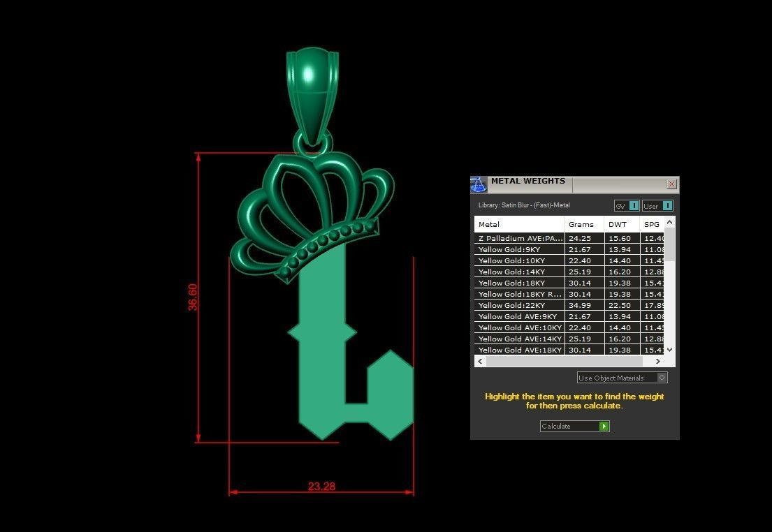The image size is (772, 532).
Task: Select the Yellow Gold AVE:14KY row
Action: click(569, 339)
